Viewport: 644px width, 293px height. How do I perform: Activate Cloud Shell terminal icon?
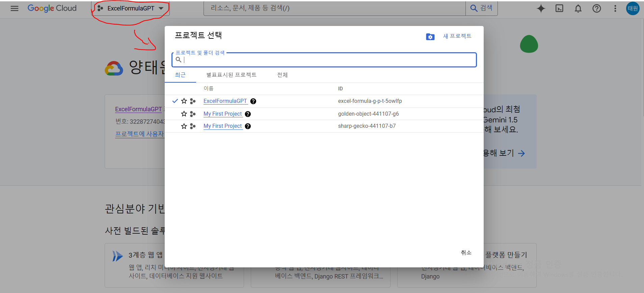pyautogui.click(x=560, y=8)
